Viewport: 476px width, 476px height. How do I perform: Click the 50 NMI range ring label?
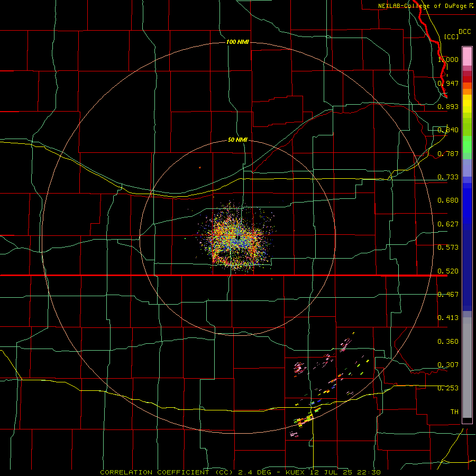pos(237,140)
